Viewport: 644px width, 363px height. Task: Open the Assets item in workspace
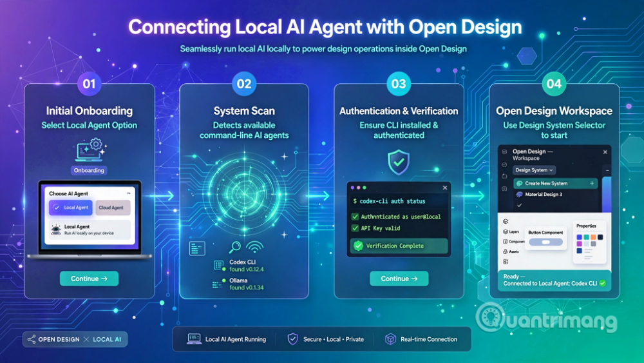pyautogui.click(x=511, y=251)
